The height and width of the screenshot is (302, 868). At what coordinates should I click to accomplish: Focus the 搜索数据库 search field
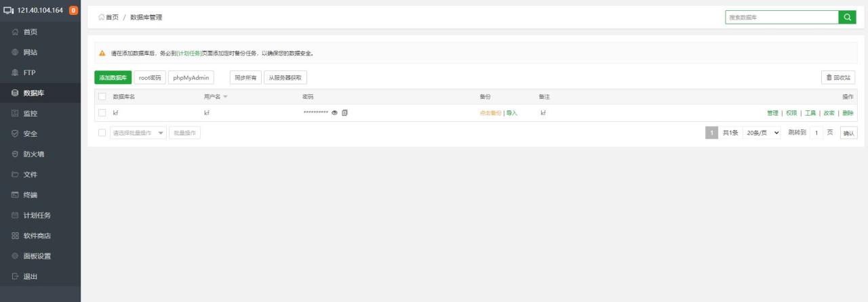tap(782, 18)
